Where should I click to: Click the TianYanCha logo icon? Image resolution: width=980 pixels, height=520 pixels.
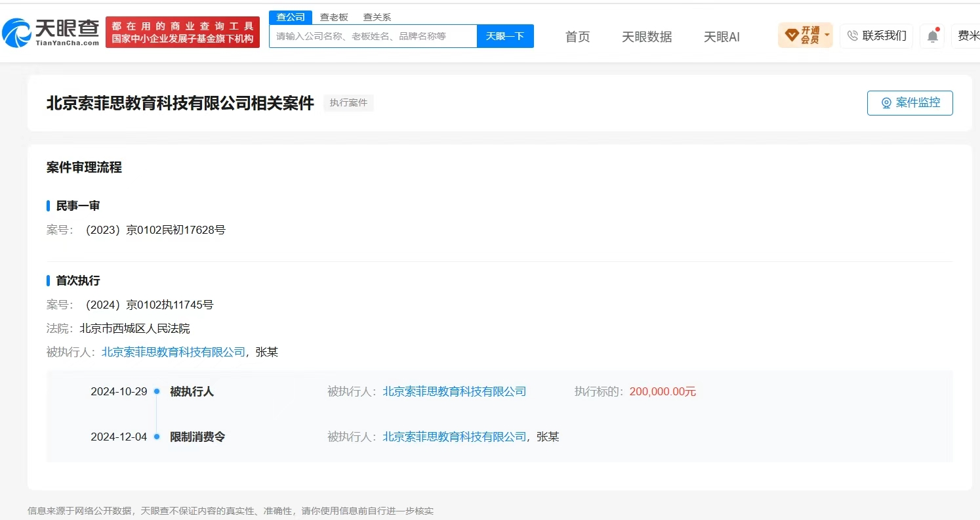click(16, 33)
